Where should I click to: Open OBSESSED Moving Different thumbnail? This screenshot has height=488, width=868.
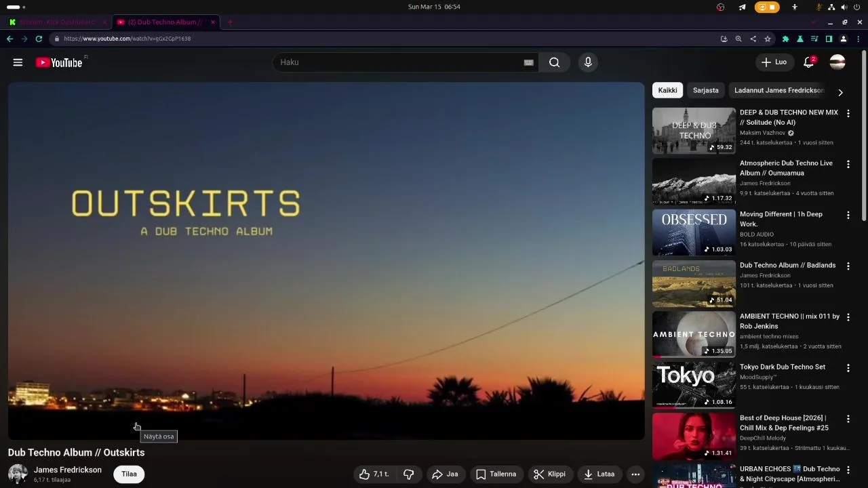coord(694,232)
